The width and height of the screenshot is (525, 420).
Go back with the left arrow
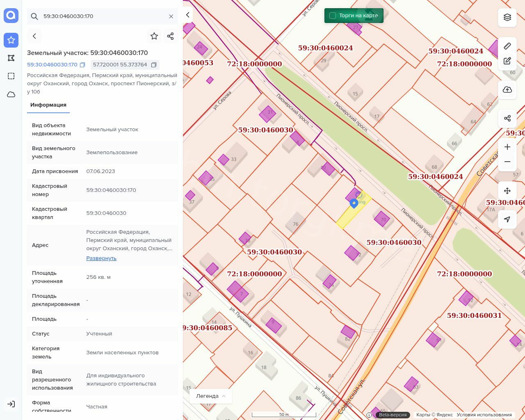(34, 36)
